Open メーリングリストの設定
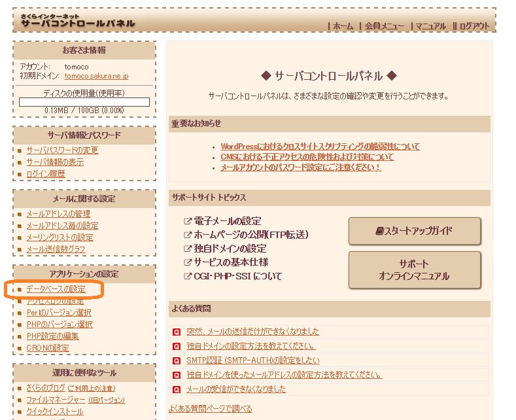Viewport: 516px width, 420px height. tap(60, 237)
